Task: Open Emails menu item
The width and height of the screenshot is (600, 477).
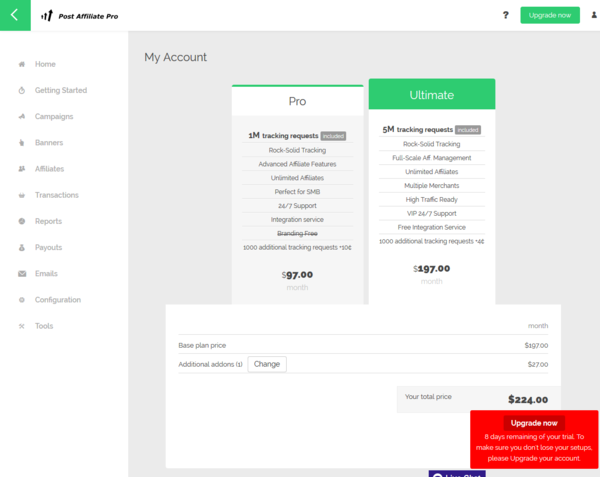Action: click(46, 274)
